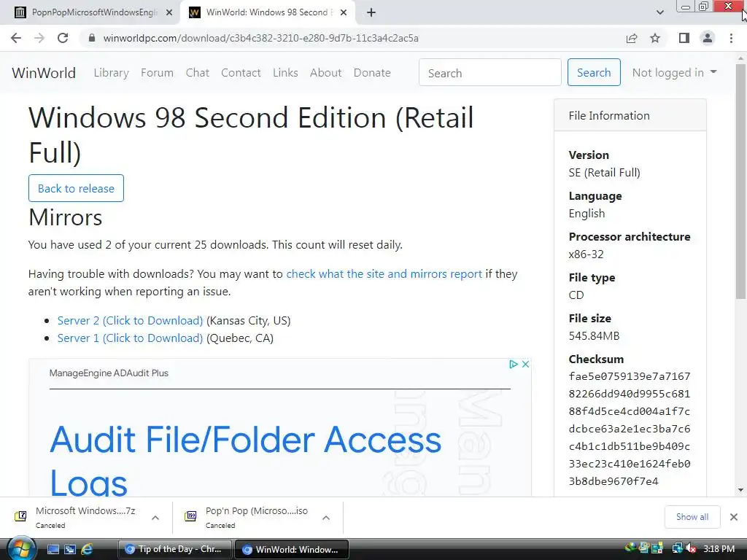The width and height of the screenshot is (747, 560).
Task: Click the browser address bar URL
Action: tap(261, 38)
